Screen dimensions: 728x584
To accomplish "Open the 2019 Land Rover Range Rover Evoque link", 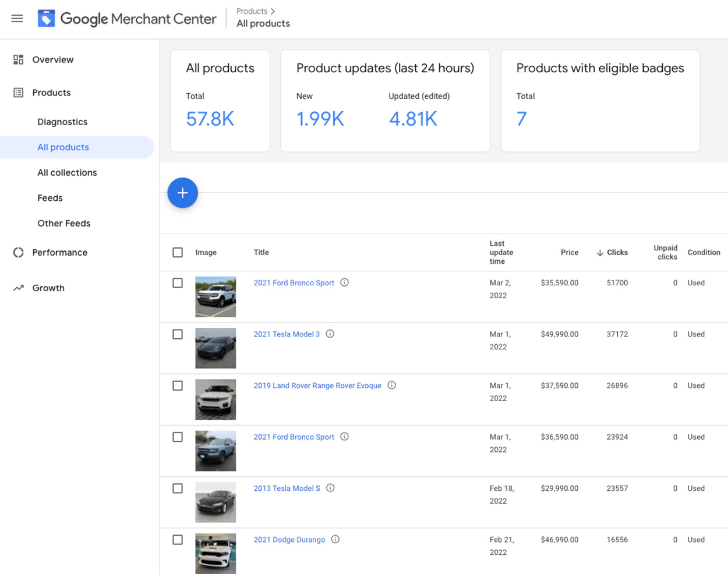I will pyautogui.click(x=317, y=385).
